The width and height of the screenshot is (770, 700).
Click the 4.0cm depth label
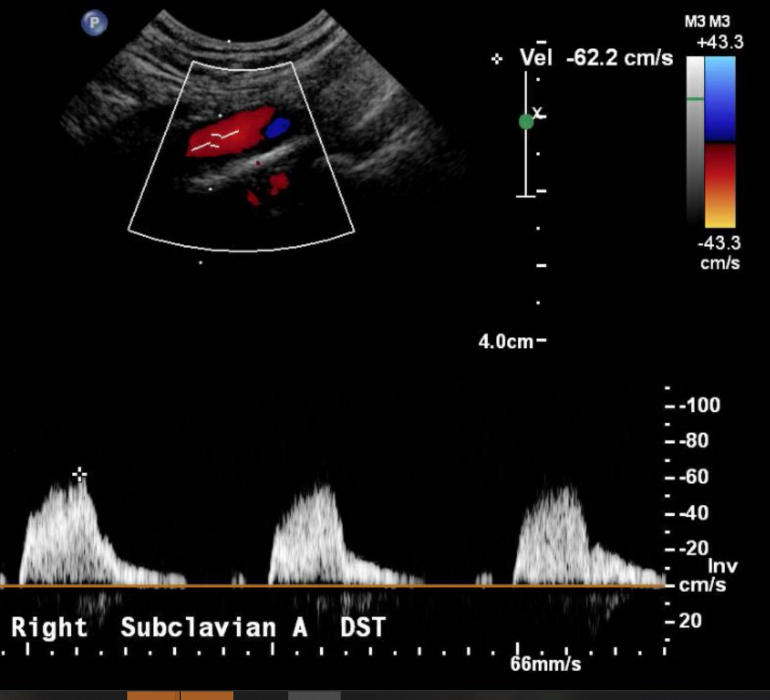(506, 342)
